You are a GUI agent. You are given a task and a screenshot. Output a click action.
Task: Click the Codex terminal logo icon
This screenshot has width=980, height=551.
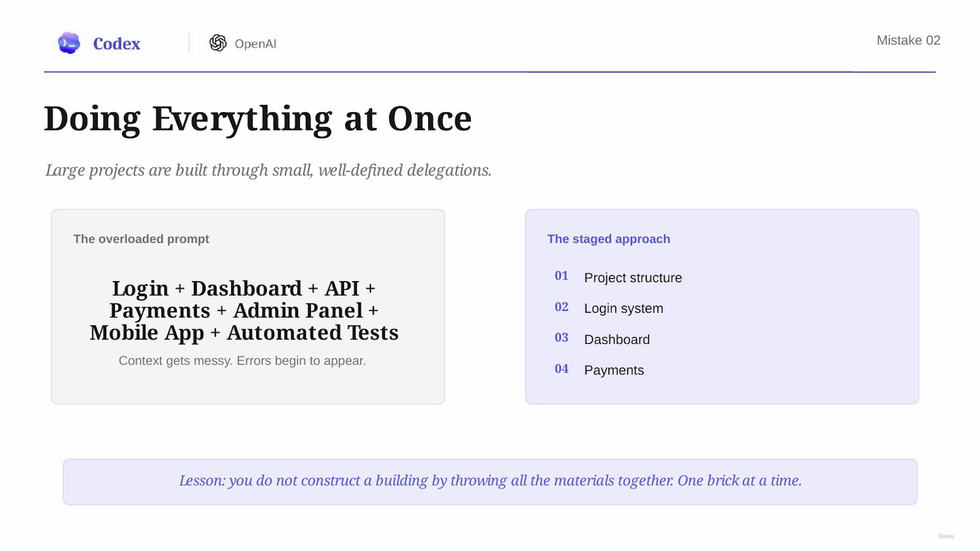69,43
